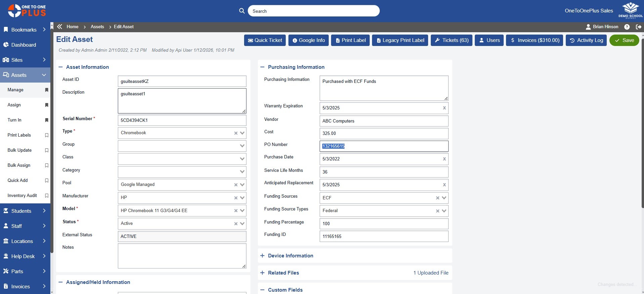Click the search magnifier icon

[242, 11]
